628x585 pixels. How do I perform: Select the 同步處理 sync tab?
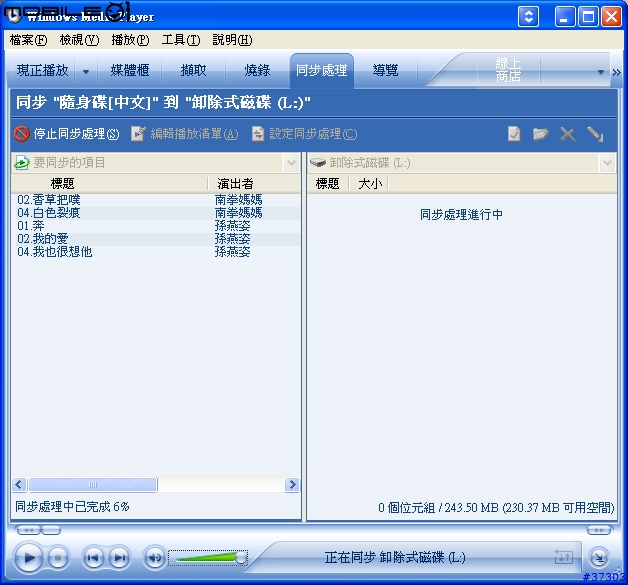[x=322, y=70]
